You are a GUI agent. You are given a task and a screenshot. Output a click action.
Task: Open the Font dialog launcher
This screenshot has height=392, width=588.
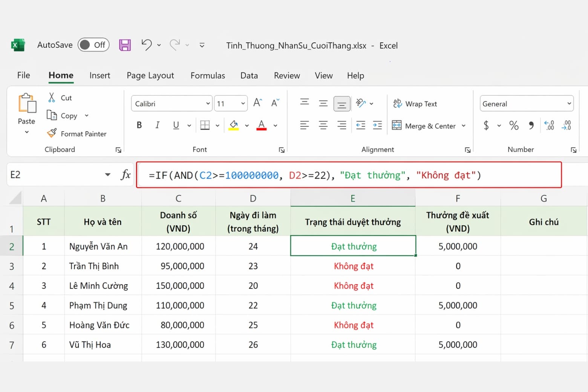click(282, 150)
